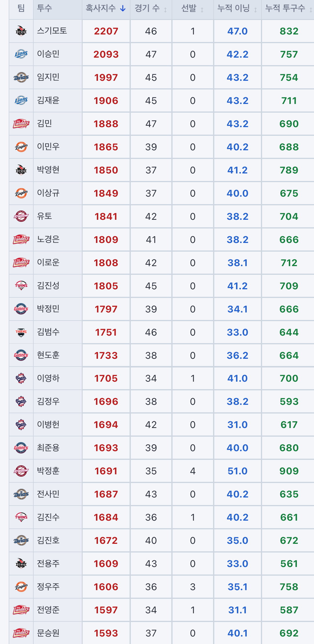Click the Bears logo beside 이영하
This screenshot has width=314, height=644.
coord(21,378)
